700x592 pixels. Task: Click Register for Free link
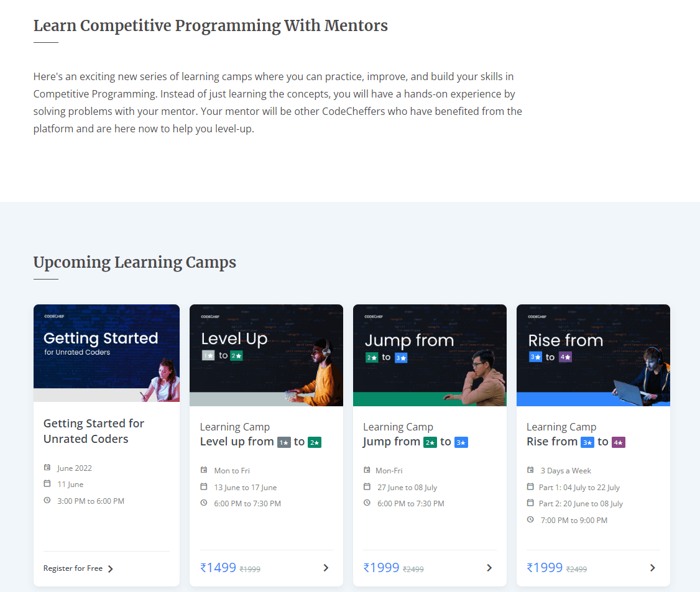click(x=73, y=568)
